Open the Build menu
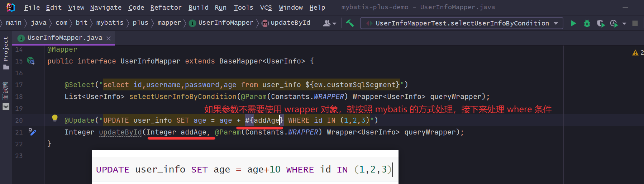Image resolution: width=644 pixels, height=184 pixels. 199,7
